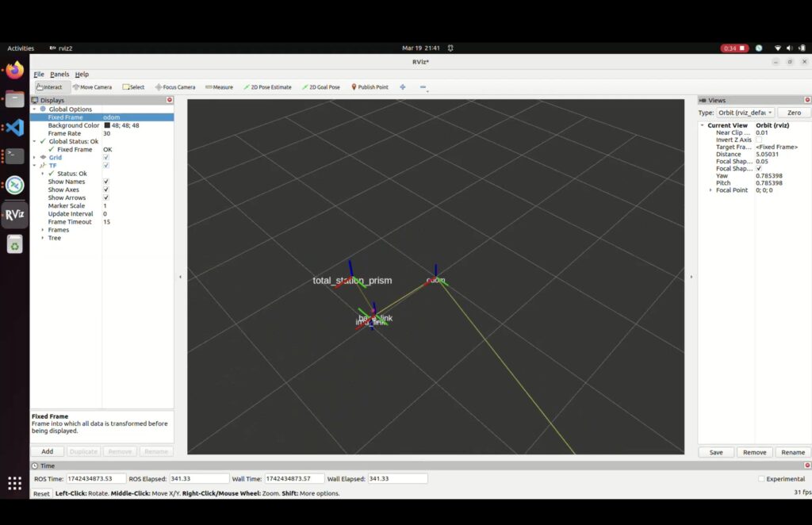Image resolution: width=812 pixels, height=525 pixels.
Task: Click the Wall Time field
Action: (294, 479)
